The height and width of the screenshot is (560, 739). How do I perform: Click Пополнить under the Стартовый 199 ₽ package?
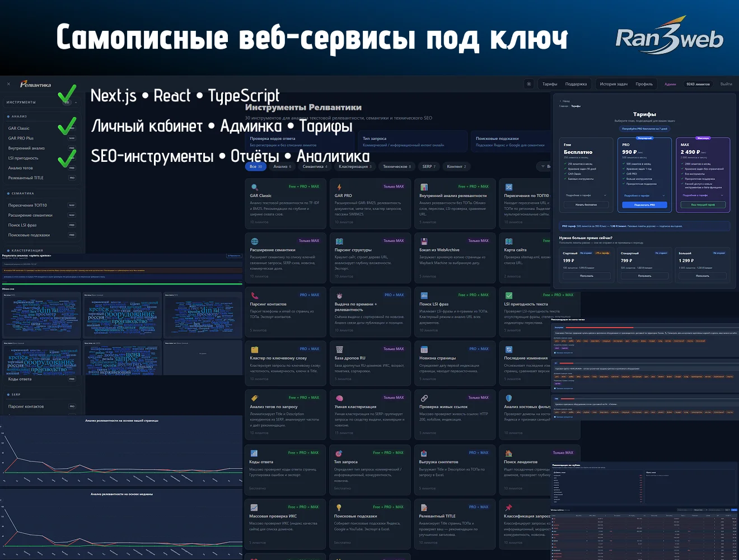(x=586, y=276)
